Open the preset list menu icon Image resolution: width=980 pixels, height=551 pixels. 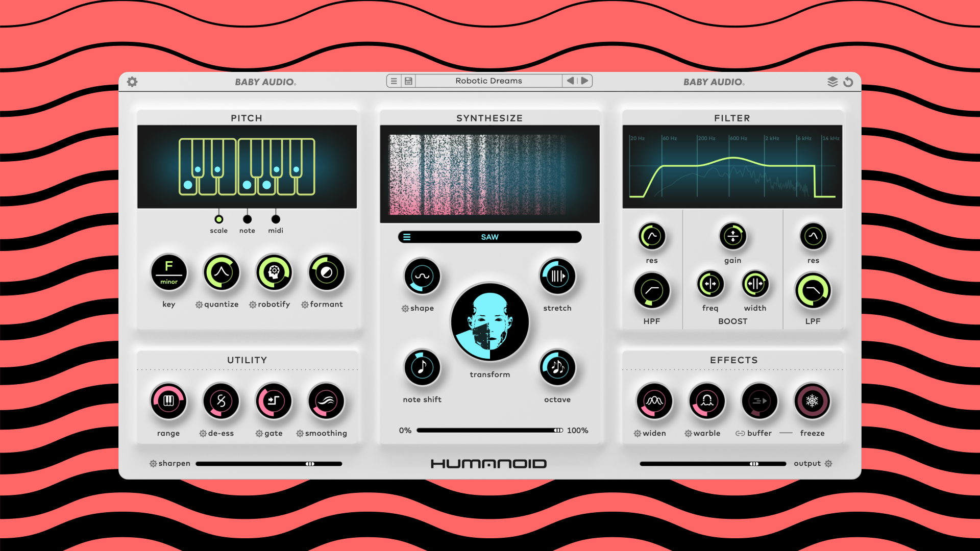click(x=394, y=81)
